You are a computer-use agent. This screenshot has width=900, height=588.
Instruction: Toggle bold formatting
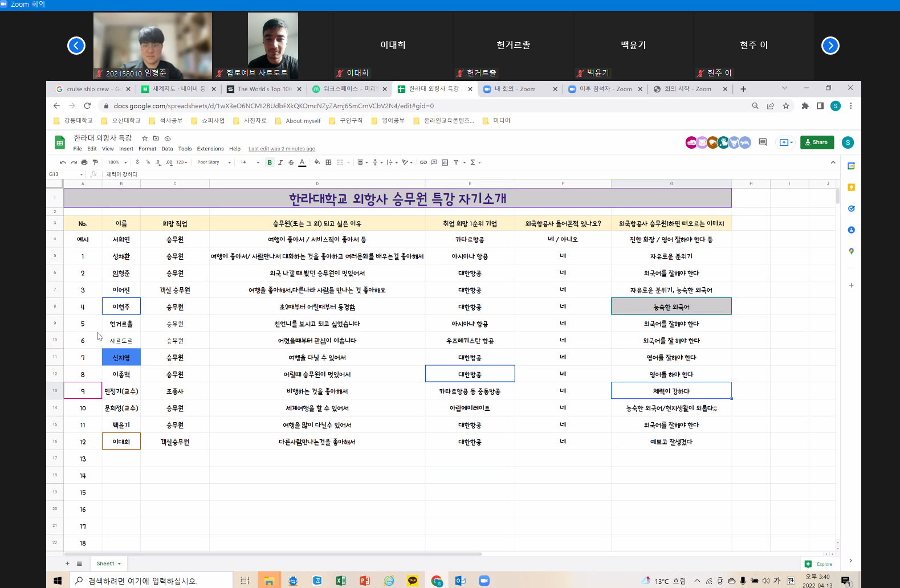pos(270,162)
